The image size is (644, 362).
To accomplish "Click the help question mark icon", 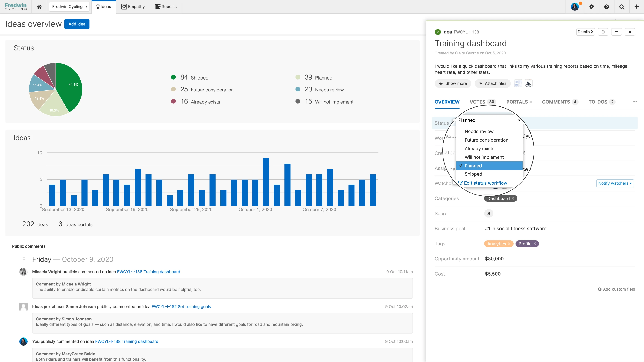I will [x=607, y=7].
